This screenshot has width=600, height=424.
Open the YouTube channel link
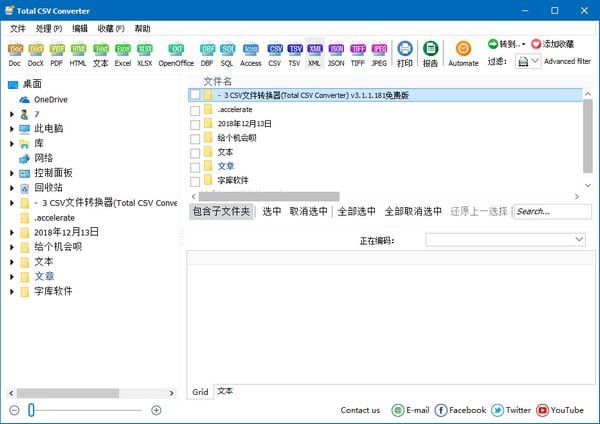point(560,410)
